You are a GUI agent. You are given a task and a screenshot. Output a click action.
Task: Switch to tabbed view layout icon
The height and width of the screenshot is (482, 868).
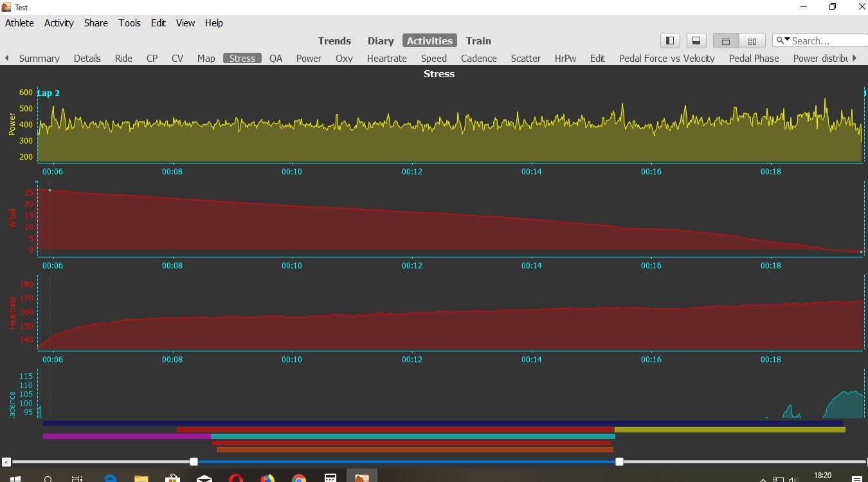click(726, 41)
